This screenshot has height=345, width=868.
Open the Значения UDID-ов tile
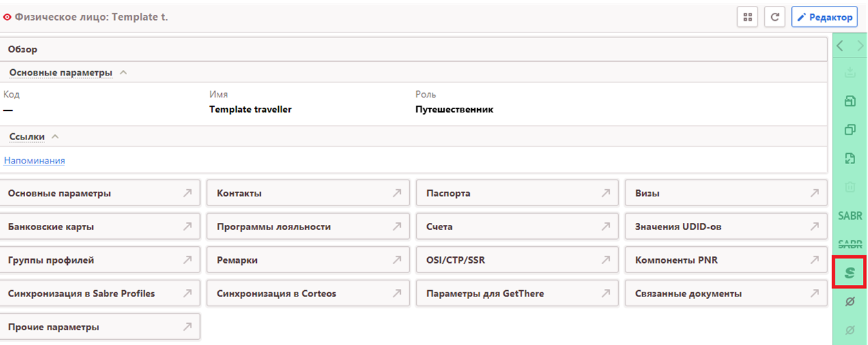click(725, 227)
